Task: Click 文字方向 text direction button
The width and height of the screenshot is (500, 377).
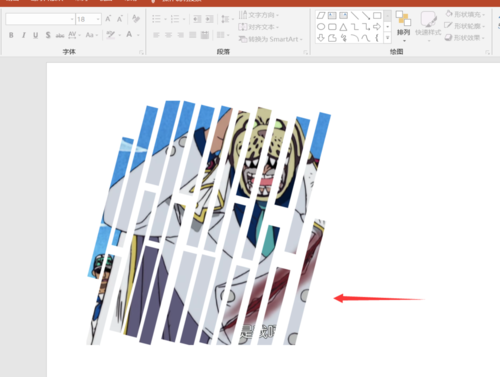Action: point(259,15)
